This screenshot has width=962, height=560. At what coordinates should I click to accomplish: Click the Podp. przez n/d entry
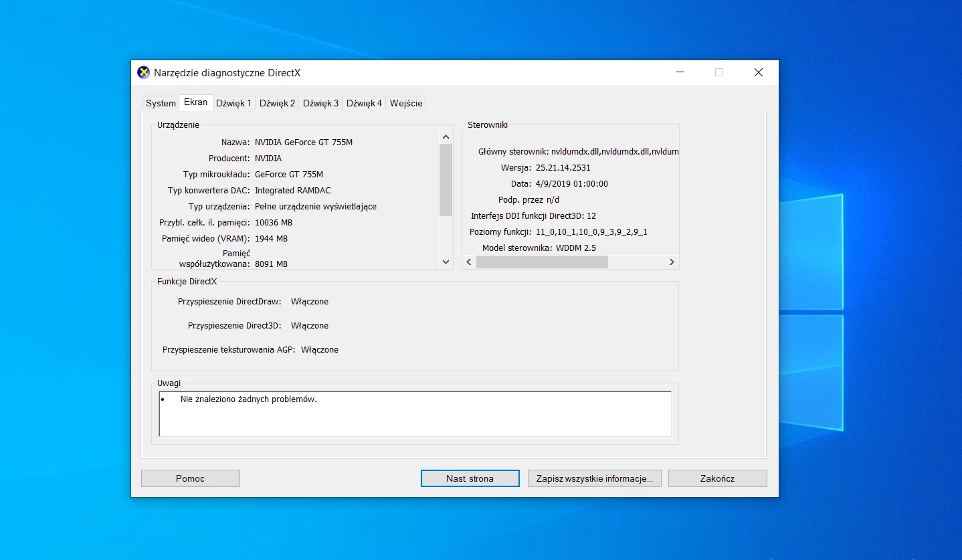528,200
